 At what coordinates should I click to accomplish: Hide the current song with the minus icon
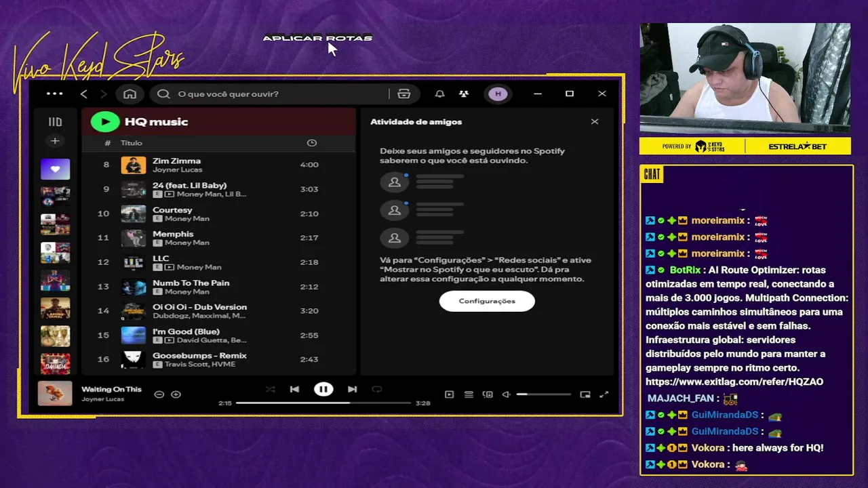[x=159, y=394]
